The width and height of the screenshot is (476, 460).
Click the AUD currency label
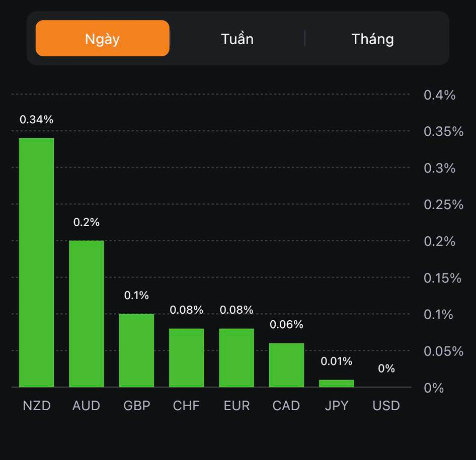[x=87, y=406]
